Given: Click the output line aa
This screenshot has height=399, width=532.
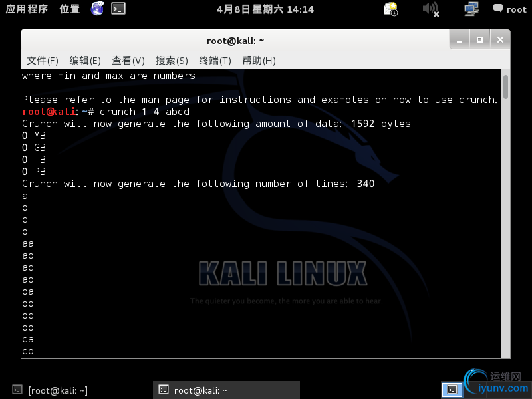Looking at the screenshot, I should tap(28, 243).
